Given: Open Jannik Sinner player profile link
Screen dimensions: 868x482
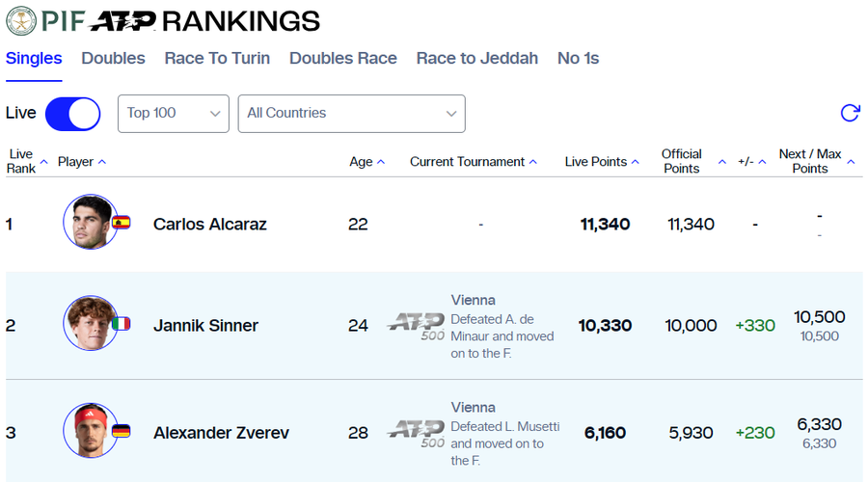Looking at the screenshot, I should click(x=205, y=326).
